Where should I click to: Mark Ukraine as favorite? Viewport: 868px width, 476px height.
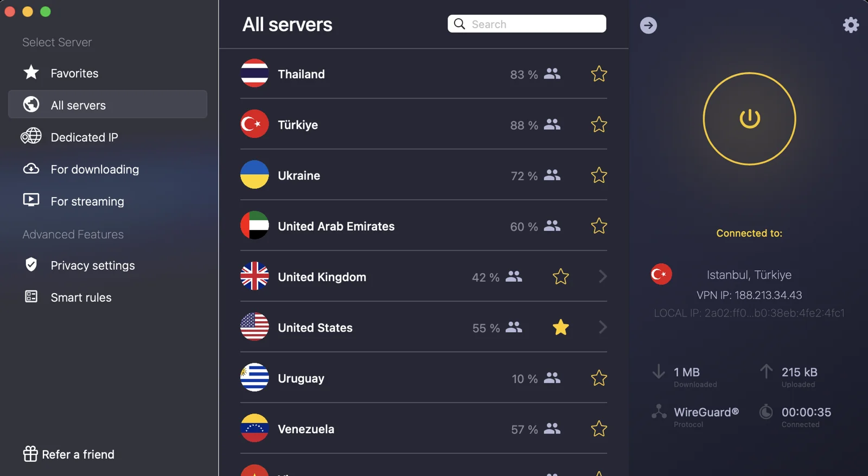(x=599, y=175)
